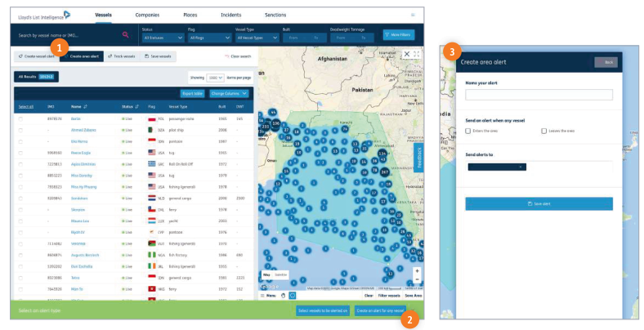
Task: Select the polygon draw tool below map
Action: click(293, 295)
